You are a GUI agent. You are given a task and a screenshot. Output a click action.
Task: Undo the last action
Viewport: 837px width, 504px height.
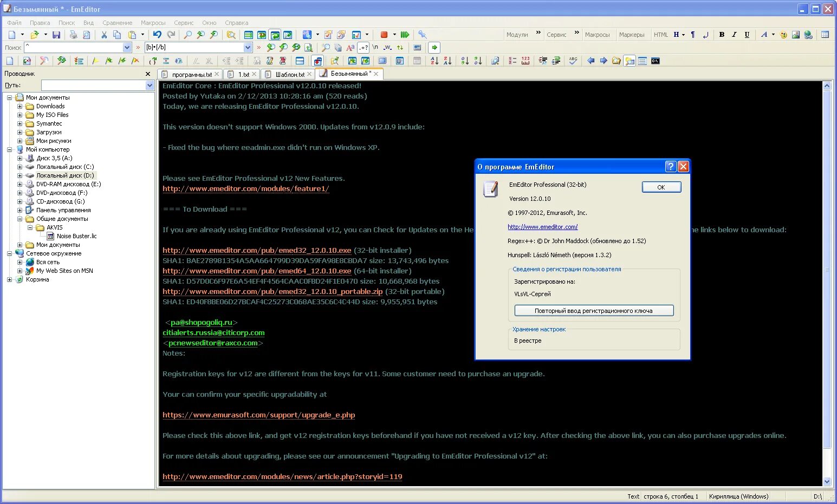(157, 35)
